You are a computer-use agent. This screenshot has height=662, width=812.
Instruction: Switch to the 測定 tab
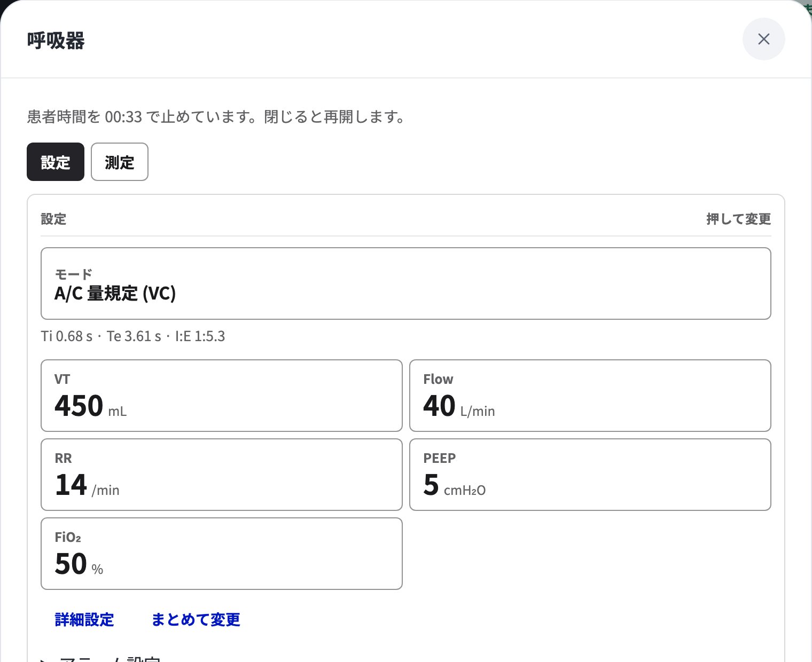120,162
